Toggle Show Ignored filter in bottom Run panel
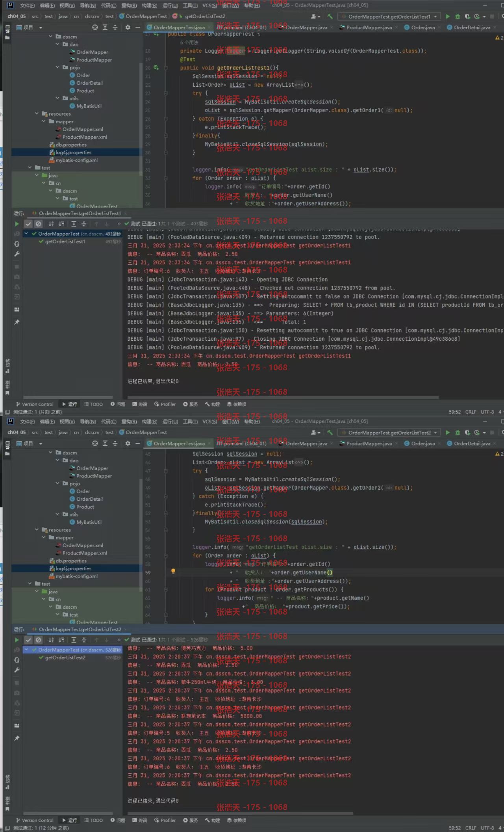This screenshot has height=832, width=504. pyautogui.click(x=38, y=640)
